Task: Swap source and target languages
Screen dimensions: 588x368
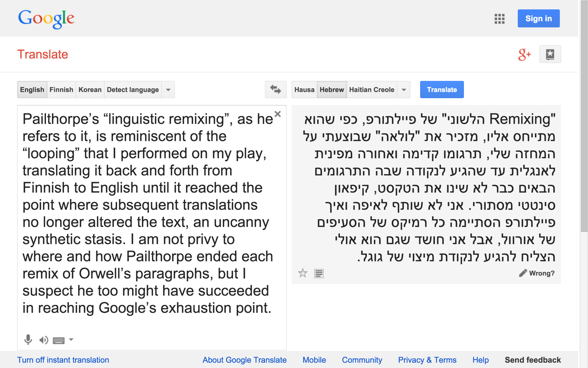Action: tap(275, 90)
